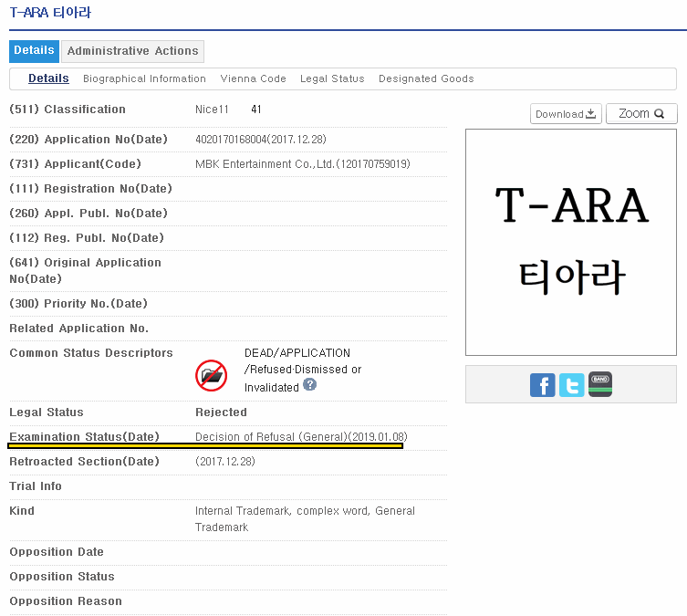Click the Opposition Date label
Screen dimensions: 687x616
coord(57,552)
